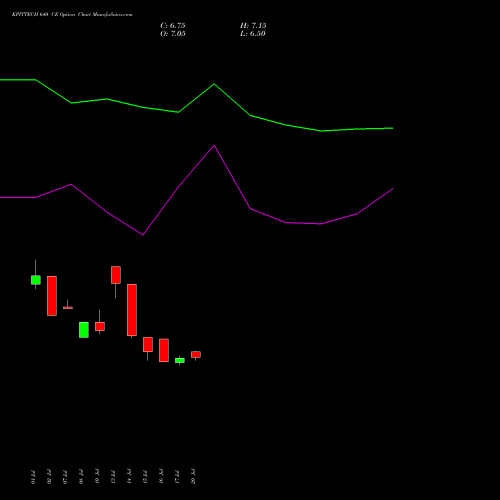Viewport: 500px width, 500px height.
Task: Click the '01 Jul' date axis label
Action: (x=32, y=477)
